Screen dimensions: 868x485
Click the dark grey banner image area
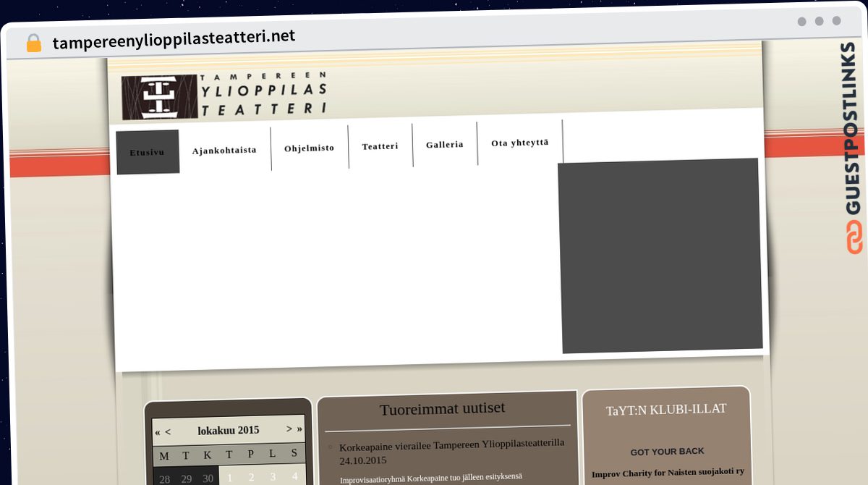coord(660,256)
